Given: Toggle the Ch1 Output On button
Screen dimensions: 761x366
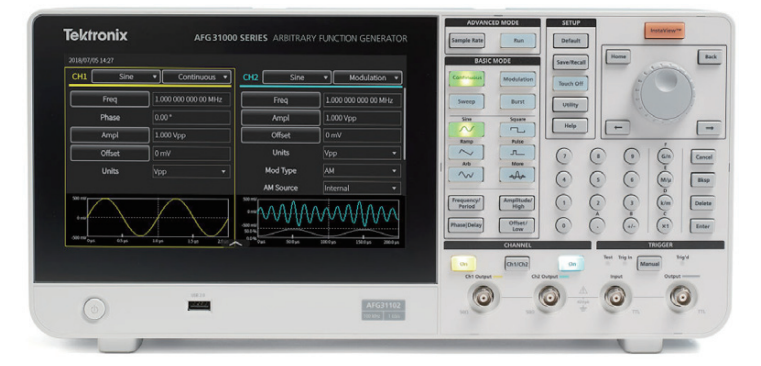Looking at the screenshot, I should pos(463,264).
